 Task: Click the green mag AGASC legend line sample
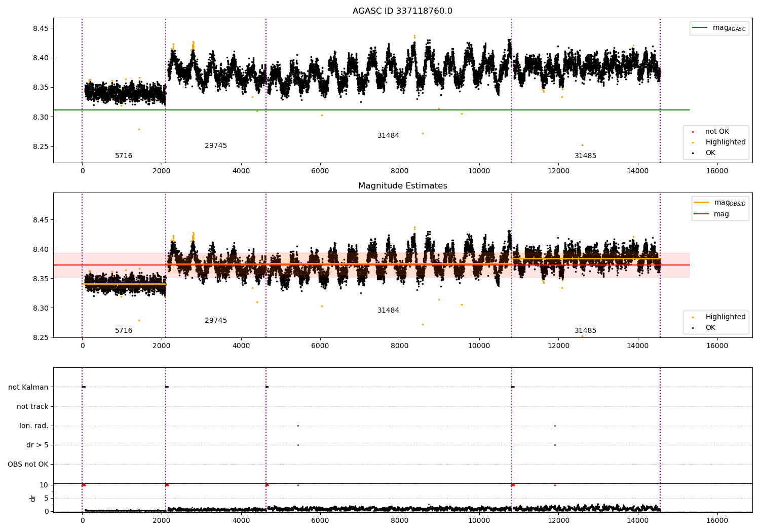[x=701, y=28]
